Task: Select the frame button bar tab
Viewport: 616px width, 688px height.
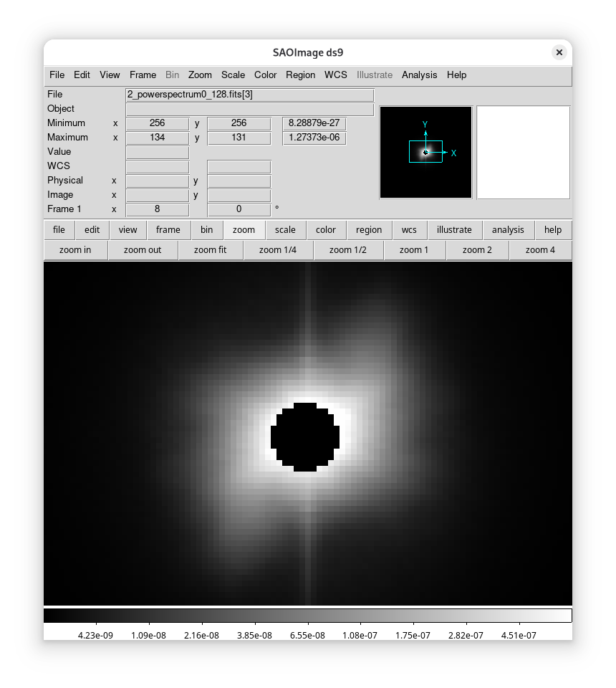Action: point(168,230)
